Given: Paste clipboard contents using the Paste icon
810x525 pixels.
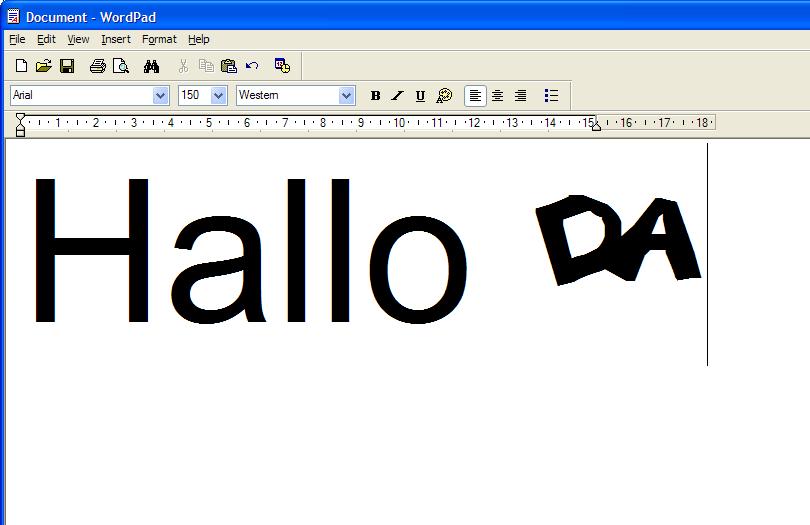Looking at the screenshot, I should click(x=229, y=66).
